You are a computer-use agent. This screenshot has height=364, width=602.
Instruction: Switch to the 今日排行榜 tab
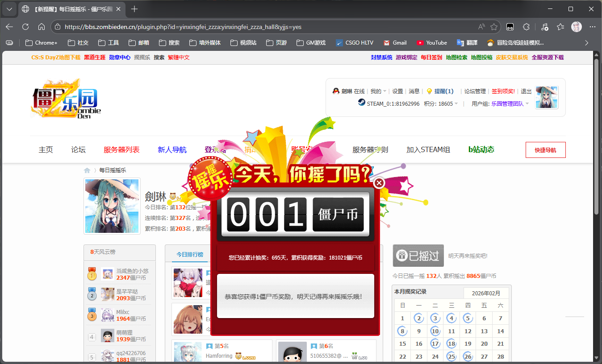tap(189, 254)
